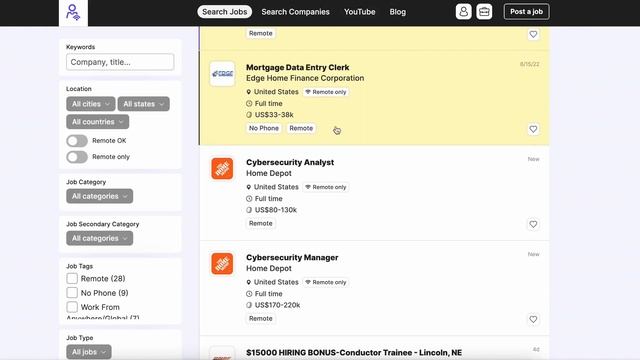Click Edge Home Finance company logo

[222, 74]
